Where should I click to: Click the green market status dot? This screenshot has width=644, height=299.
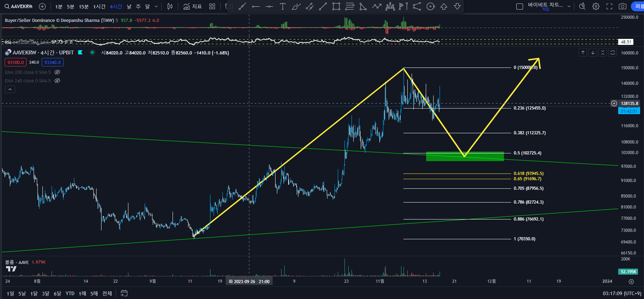coord(92,52)
